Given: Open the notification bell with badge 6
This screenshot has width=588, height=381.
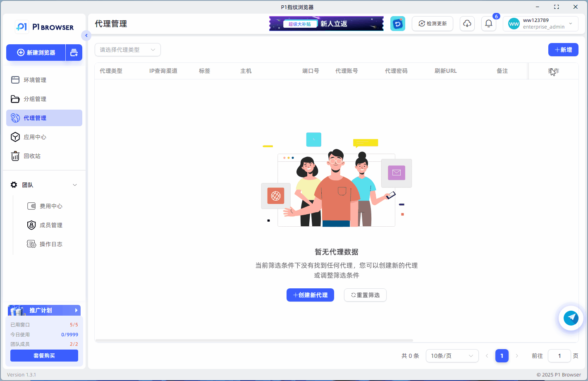Looking at the screenshot, I should point(488,24).
